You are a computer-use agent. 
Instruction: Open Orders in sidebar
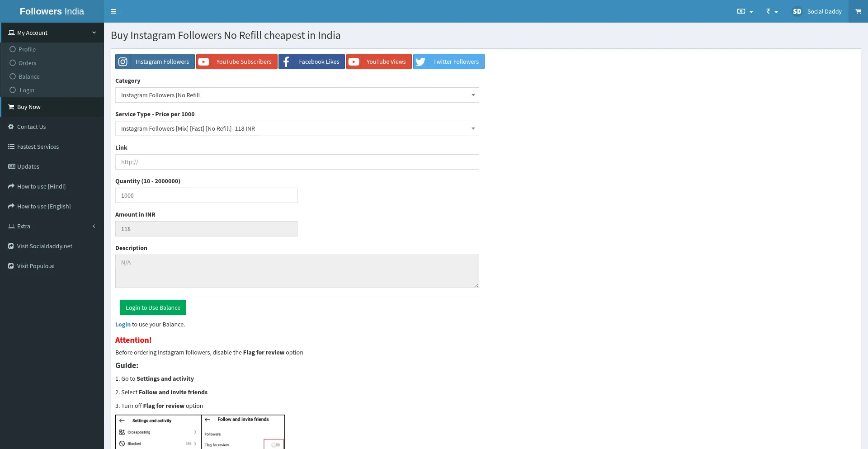pos(27,63)
